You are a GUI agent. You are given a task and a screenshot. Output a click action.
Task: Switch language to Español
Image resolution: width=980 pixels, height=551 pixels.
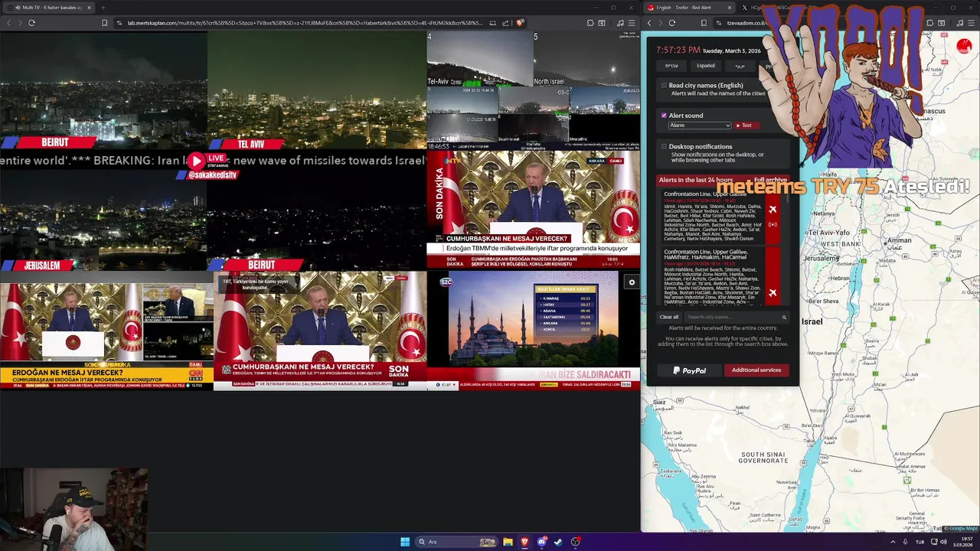(x=705, y=66)
